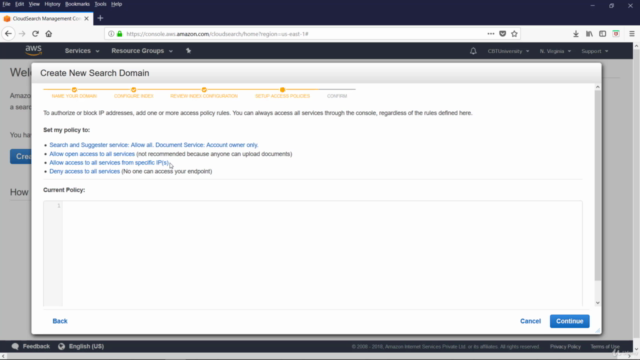Open the Privacy Policy link

[565, 347]
